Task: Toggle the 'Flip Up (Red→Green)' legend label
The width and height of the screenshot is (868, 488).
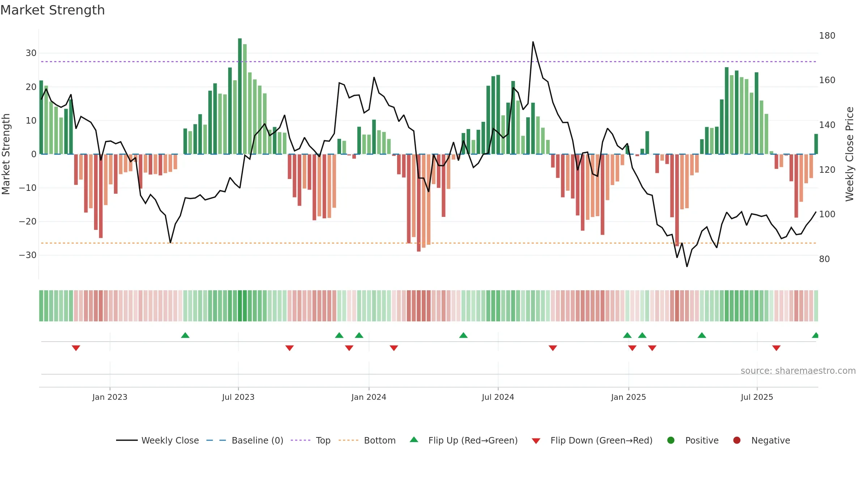Action: tap(473, 440)
